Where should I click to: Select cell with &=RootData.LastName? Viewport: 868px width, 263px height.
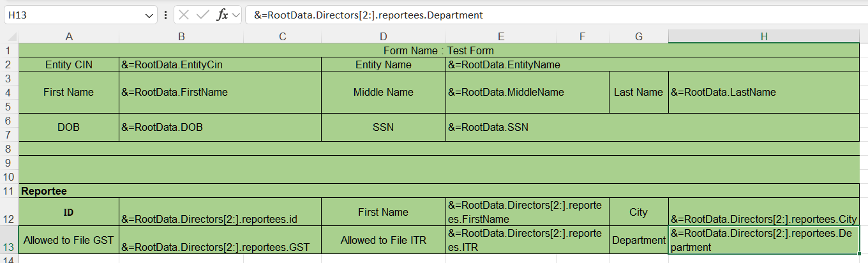pos(763,92)
